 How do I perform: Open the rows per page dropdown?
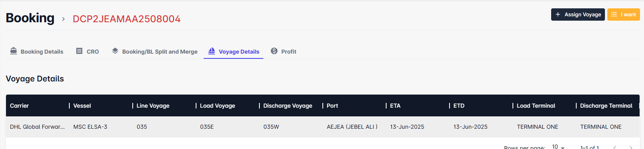pos(558,147)
